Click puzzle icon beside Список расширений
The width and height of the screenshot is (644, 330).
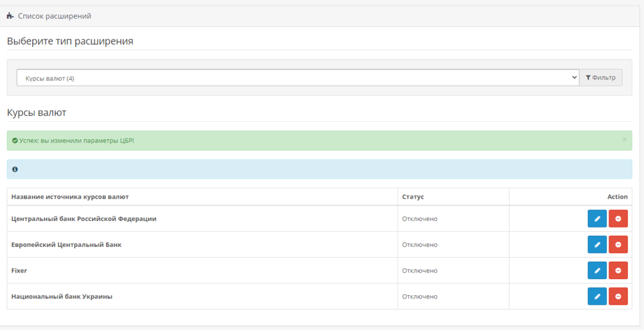(x=10, y=15)
